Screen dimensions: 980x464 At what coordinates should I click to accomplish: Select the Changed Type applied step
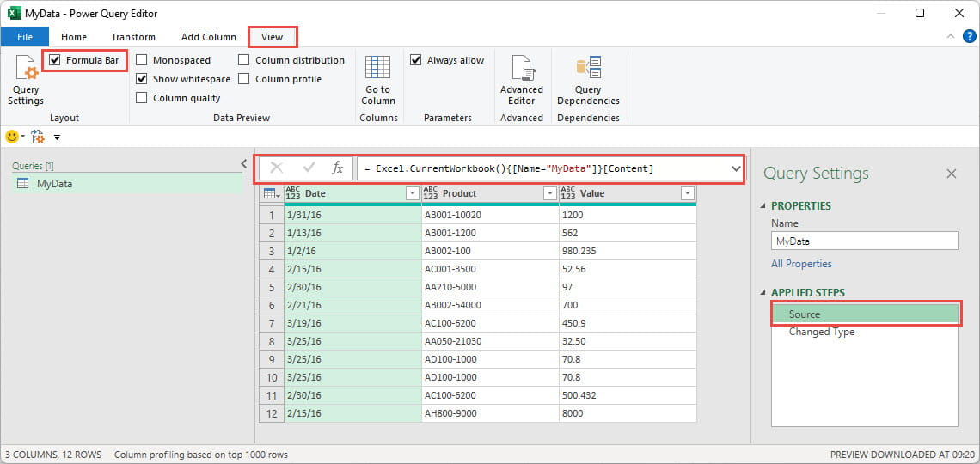click(x=821, y=332)
